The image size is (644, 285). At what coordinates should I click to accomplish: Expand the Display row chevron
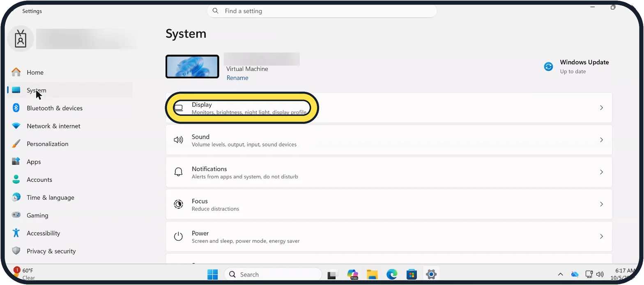pos(601,107)
